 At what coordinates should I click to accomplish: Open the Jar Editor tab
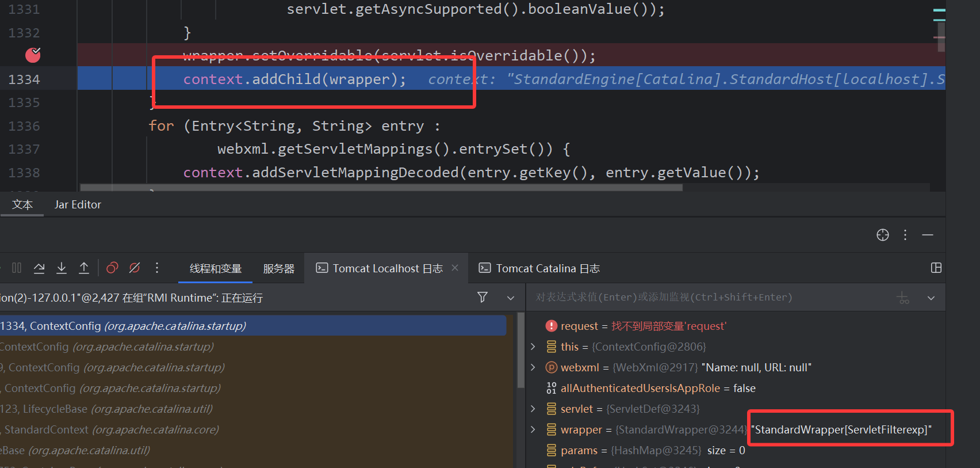[78, 205]
